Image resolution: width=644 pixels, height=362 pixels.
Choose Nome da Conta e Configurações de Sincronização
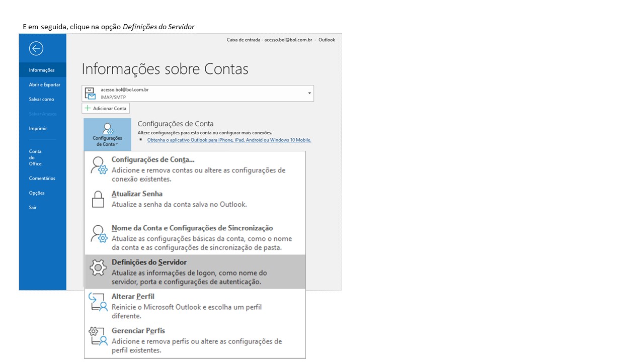pos(195,237)
